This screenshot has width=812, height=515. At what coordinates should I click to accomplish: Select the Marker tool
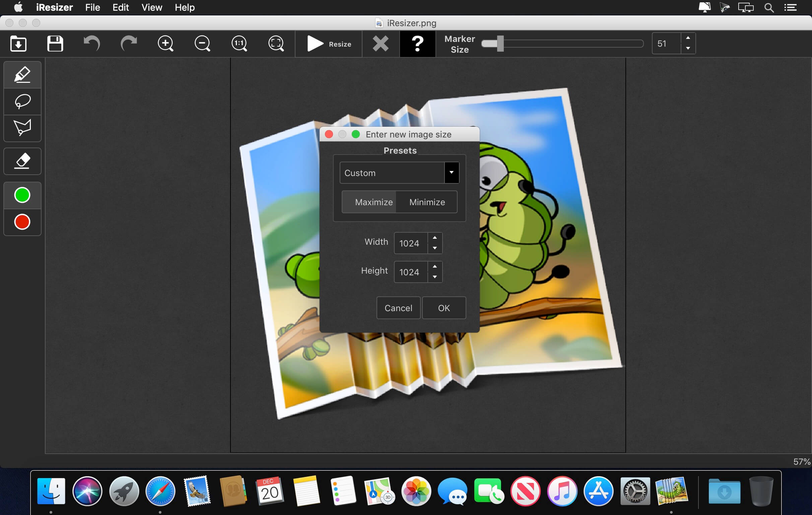click(x=22, y=74)
